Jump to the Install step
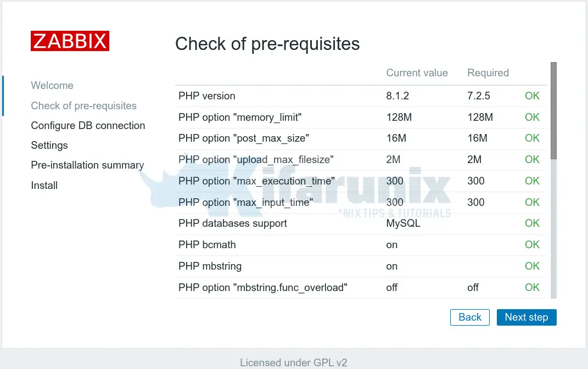 tap(44, 186)
